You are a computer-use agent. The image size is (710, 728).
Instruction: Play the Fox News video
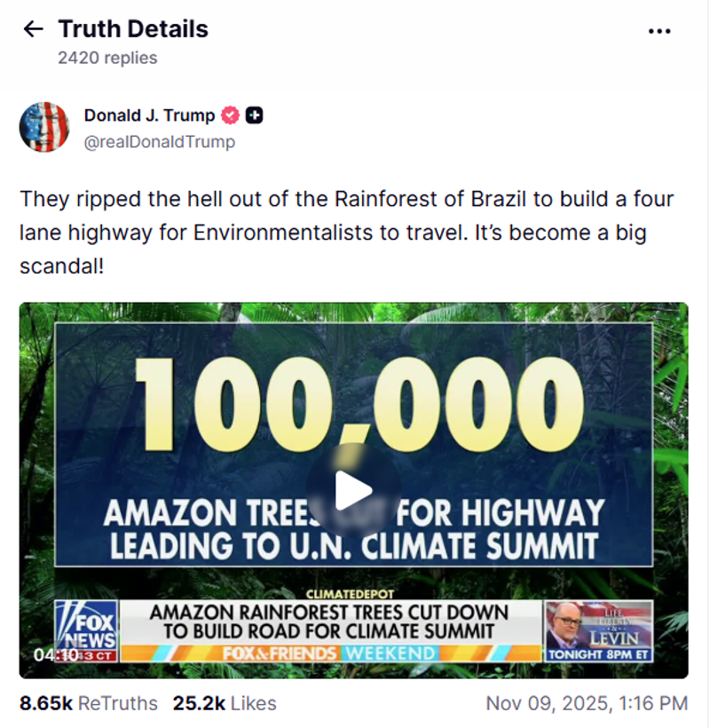353,489
